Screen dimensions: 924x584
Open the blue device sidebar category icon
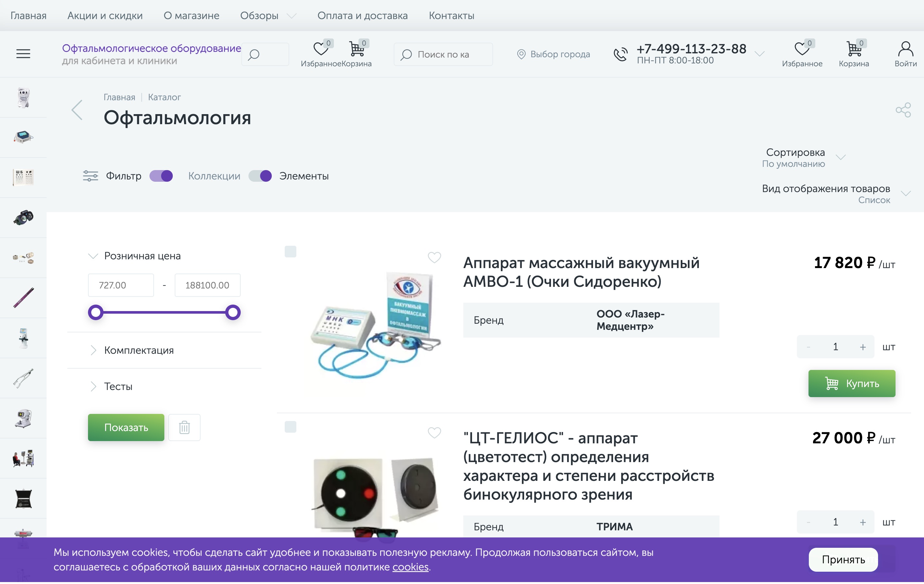pyautogui.click(x=23, y=137)
